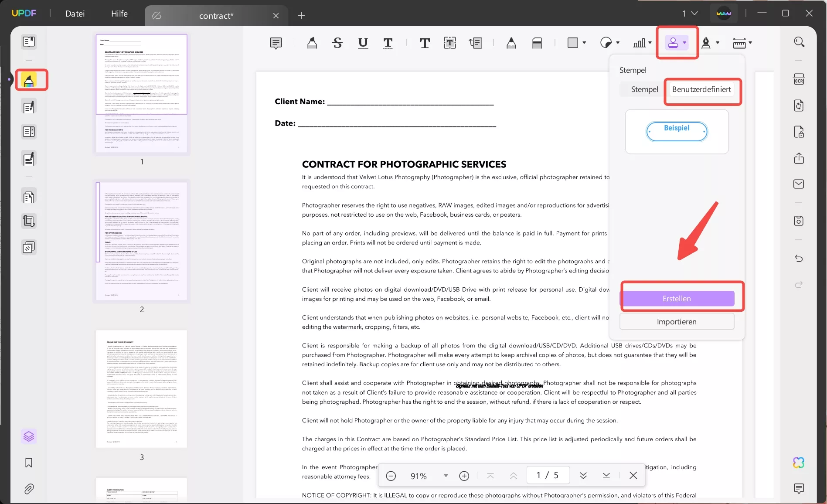Open the Save as other icon
Image resolution: width=827 pixels, height=504 pixels.
pyautogui.click(x=799, y=221)
